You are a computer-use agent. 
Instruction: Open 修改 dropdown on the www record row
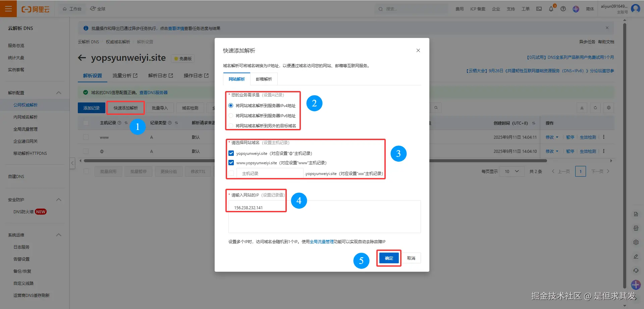(552, 137)
